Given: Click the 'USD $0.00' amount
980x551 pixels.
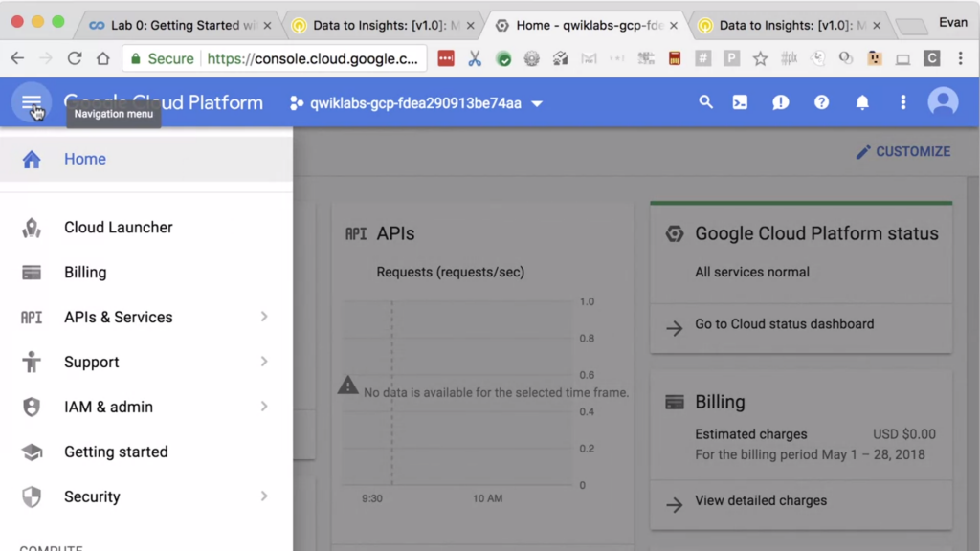Looking at the screenshot, I should click(x=904, y=434).
